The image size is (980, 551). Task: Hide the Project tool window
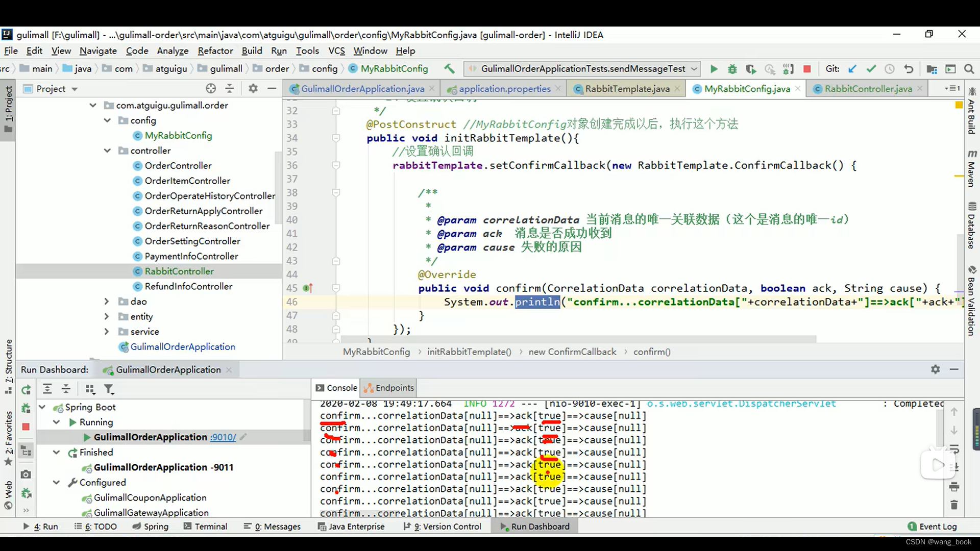(272, 88)
